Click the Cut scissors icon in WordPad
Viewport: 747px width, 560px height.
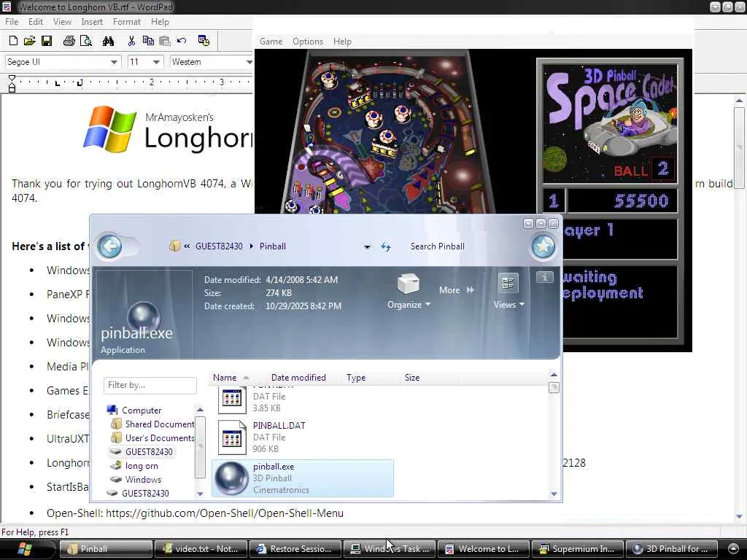pyautogui.click(x=131, y=41)
